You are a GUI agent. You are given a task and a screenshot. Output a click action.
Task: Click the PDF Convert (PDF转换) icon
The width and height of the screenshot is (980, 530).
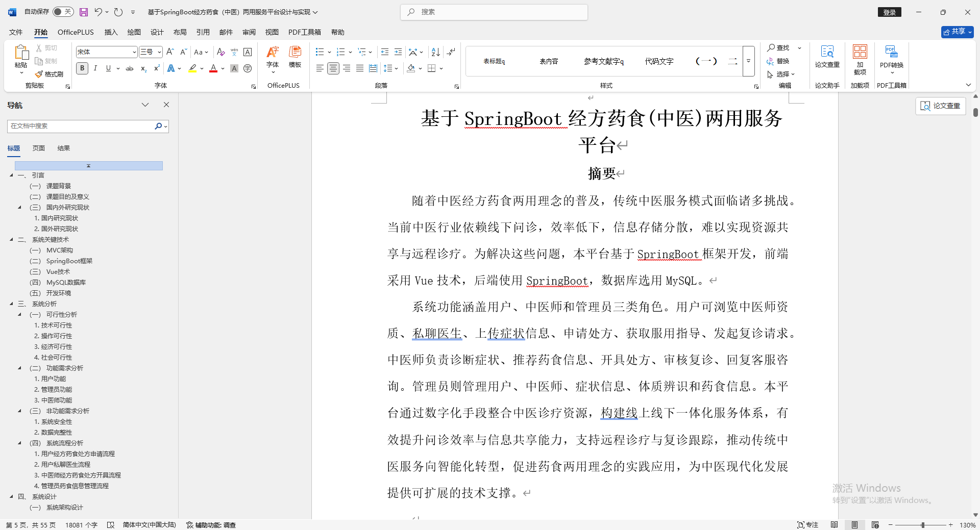(892, 59)
